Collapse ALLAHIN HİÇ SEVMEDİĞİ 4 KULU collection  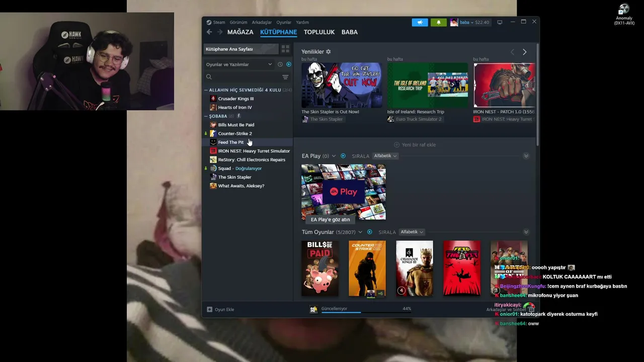pyautogui.click(x=206, y=90)
